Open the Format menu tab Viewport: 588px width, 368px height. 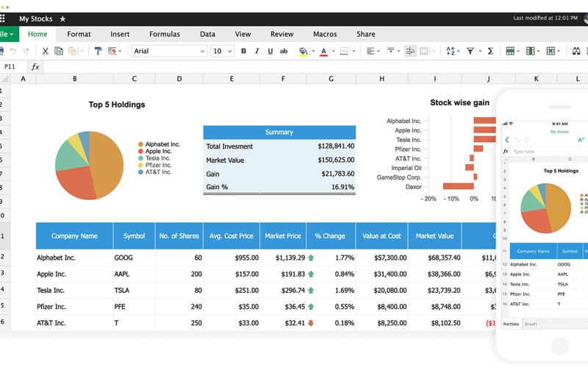click(x=79, y=34)
